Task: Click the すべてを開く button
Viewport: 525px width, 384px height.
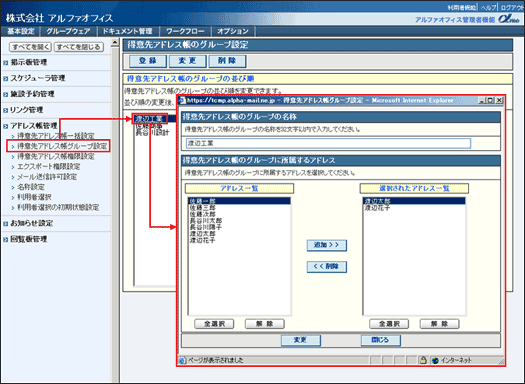Action: (x=30, y=47)
